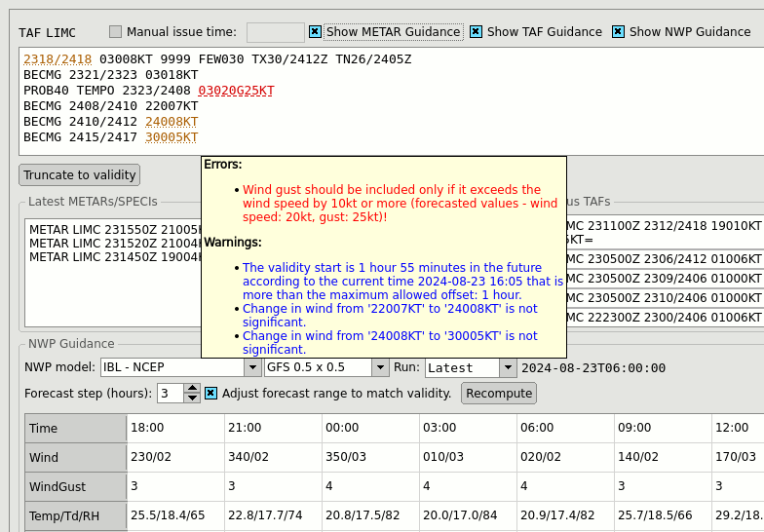Select the METAR LIMC 231450Z row
This screenshot has width=764, height=532.
115,257
